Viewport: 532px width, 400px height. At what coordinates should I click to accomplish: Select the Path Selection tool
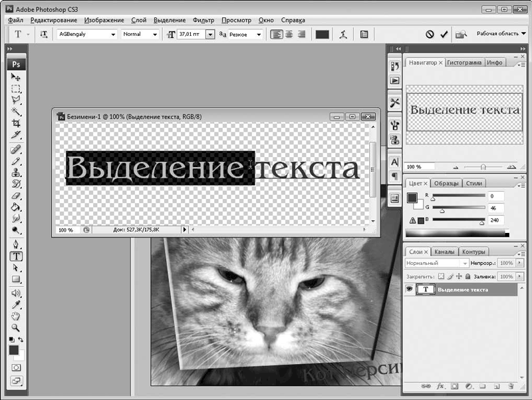pyautogui.click(x=15, y=268)
